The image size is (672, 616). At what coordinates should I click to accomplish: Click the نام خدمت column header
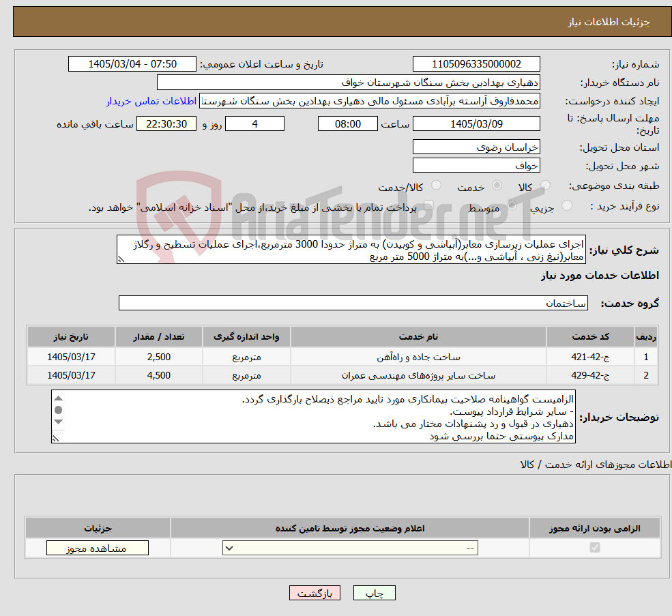click(418, 337)
